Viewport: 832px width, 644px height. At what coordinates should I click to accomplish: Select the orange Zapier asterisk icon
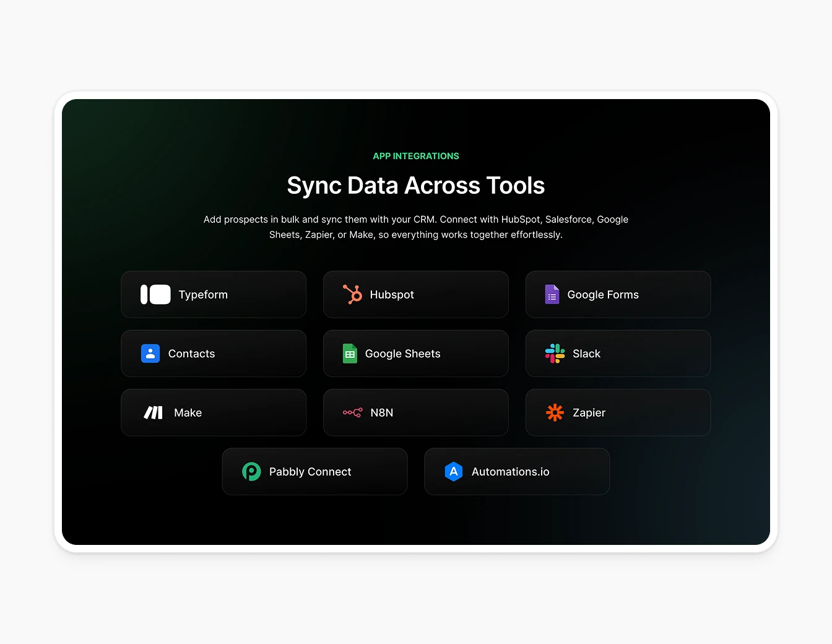coord(555,412)
